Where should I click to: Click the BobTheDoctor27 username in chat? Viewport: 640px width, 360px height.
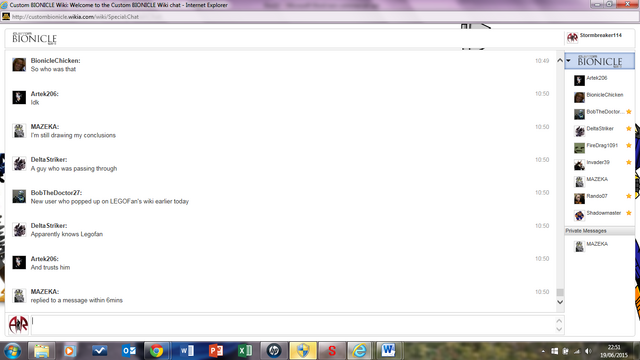tap(56, 193)
